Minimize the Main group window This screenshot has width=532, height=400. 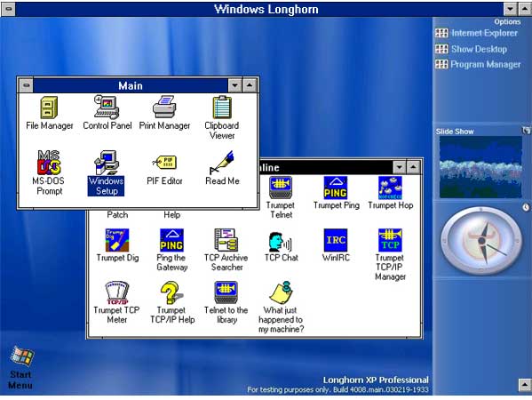[234, 85]
